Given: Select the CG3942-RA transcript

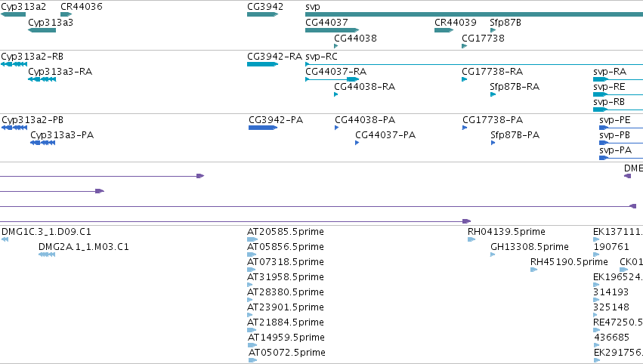Looking at the screenshot, I should 262,64.
